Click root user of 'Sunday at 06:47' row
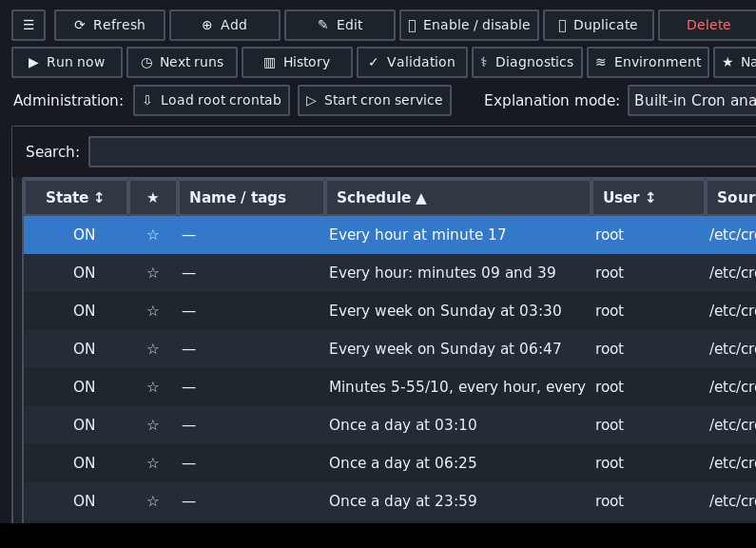This screenshot has width=756, height=548. point(610,349)
